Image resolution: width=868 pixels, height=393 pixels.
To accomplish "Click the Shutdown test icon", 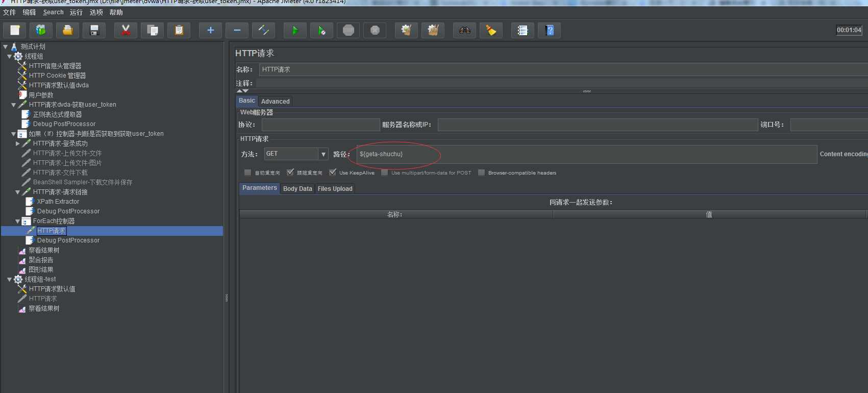I will tap(375, 30).
